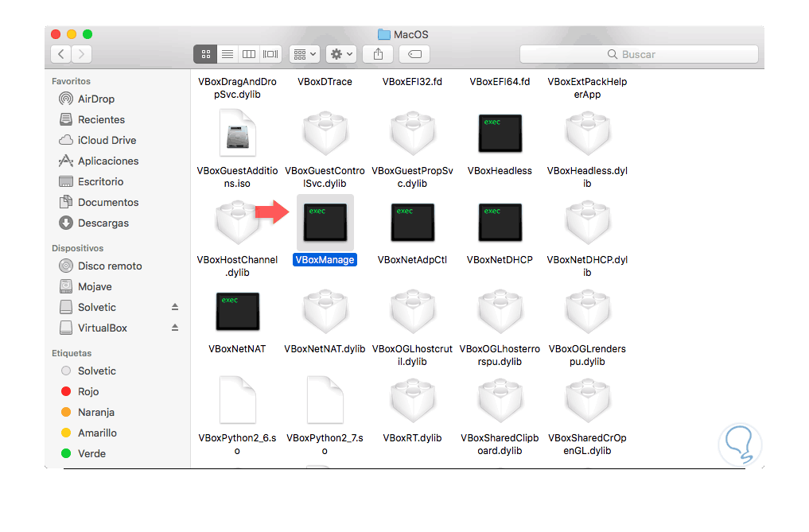
Task: Switch to column view
Action: coord(249,54)
